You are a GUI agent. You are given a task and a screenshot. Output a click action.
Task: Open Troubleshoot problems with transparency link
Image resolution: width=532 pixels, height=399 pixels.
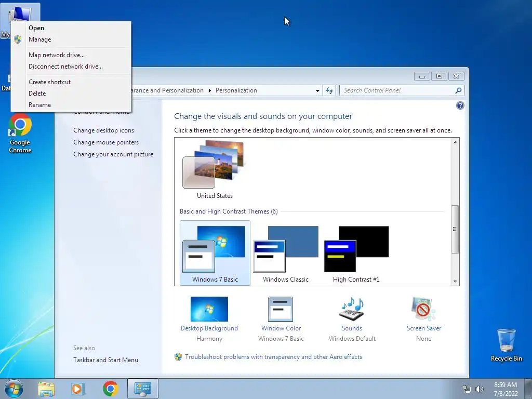coord(273,357)
